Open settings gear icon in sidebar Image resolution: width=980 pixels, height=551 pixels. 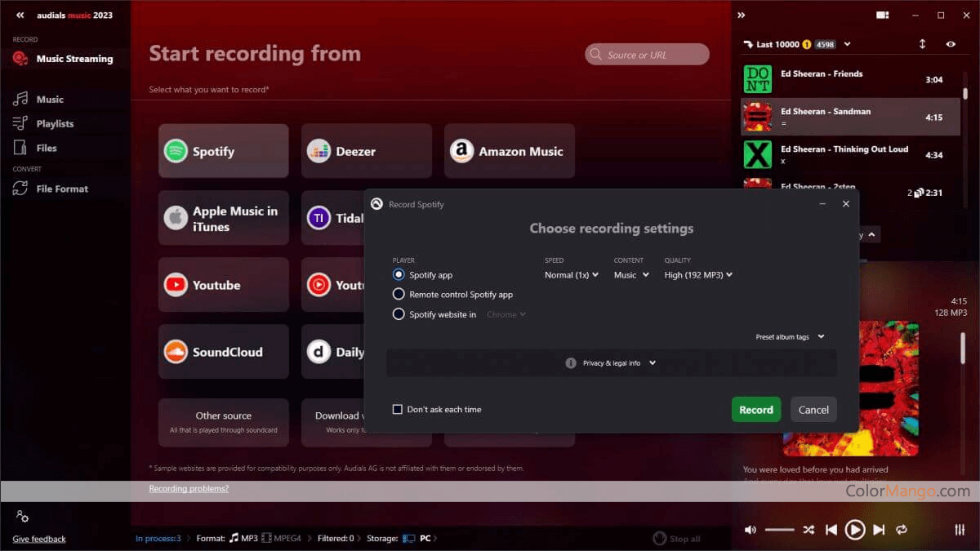[x=22, y=517]
